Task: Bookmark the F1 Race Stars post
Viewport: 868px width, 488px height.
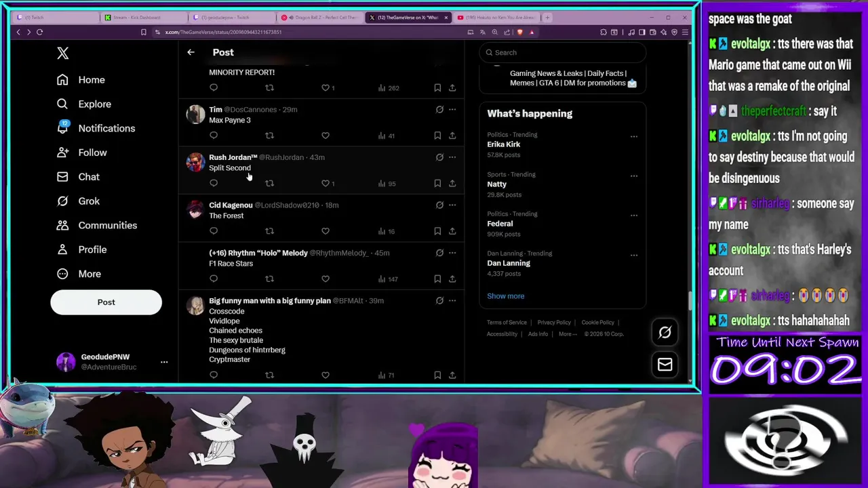Action: 437,279
